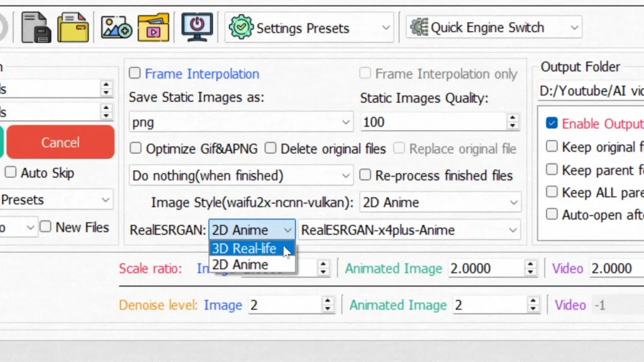Open the RealESRGAN-x4plus-Anime model dropdown
The width and height of the screenshot is (644, 362).
[409, 230]
